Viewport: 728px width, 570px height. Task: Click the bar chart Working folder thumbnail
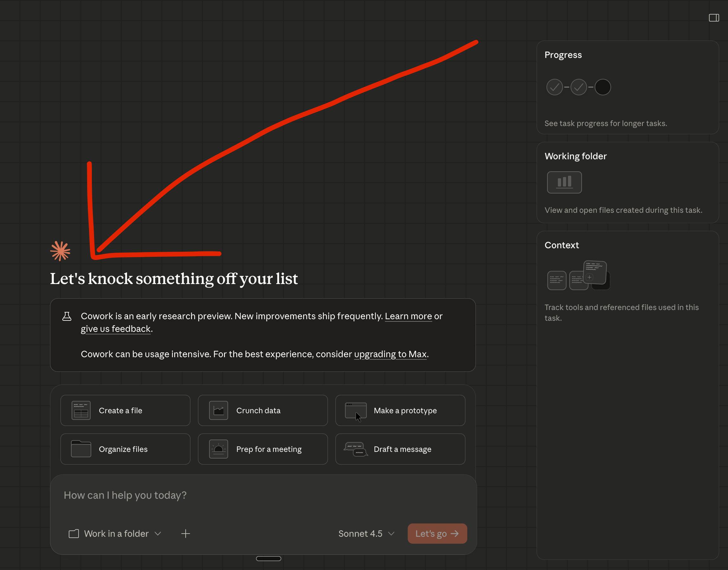coord(564,182)
